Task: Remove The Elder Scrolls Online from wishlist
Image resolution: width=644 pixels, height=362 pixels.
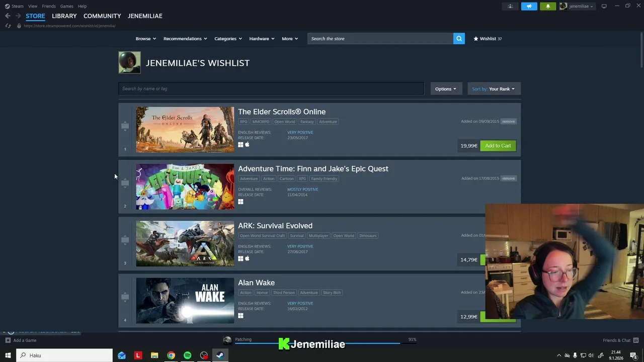Action: [509, 121]
